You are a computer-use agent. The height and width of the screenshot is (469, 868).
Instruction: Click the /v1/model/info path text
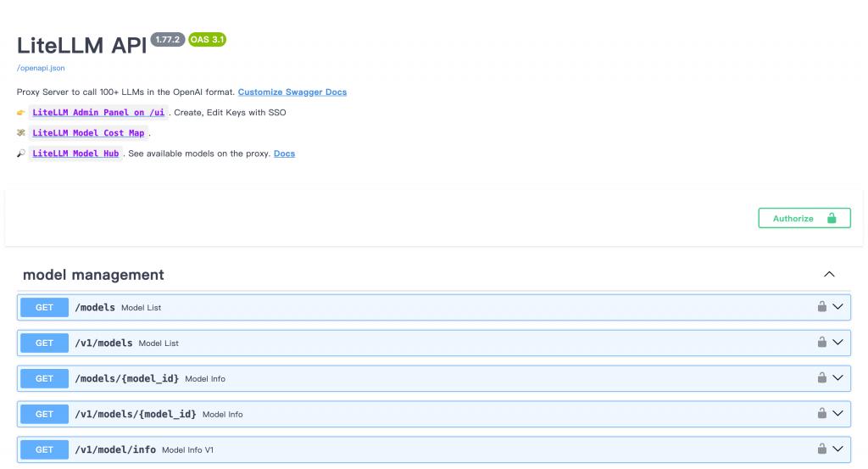tap(115, 449)
